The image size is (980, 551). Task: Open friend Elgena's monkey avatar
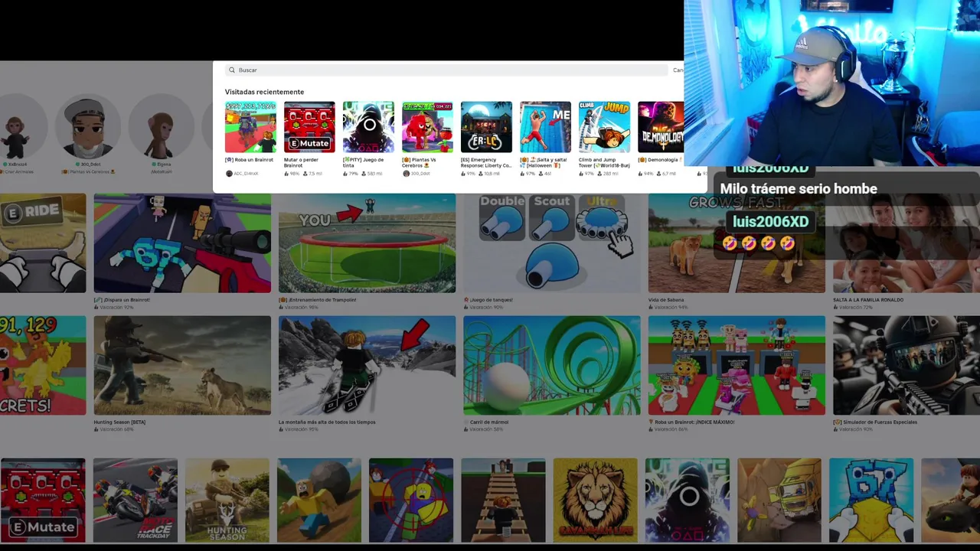162,128
